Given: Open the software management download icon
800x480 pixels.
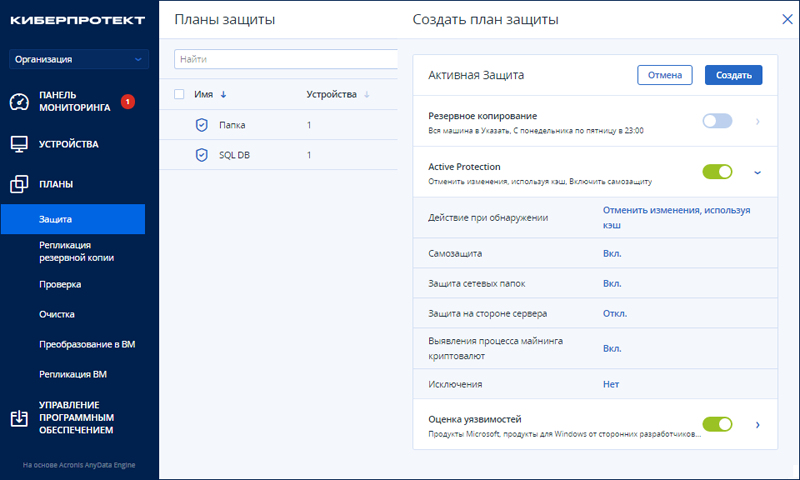Looking at the screenshot, I should click(x=19, y=418).
